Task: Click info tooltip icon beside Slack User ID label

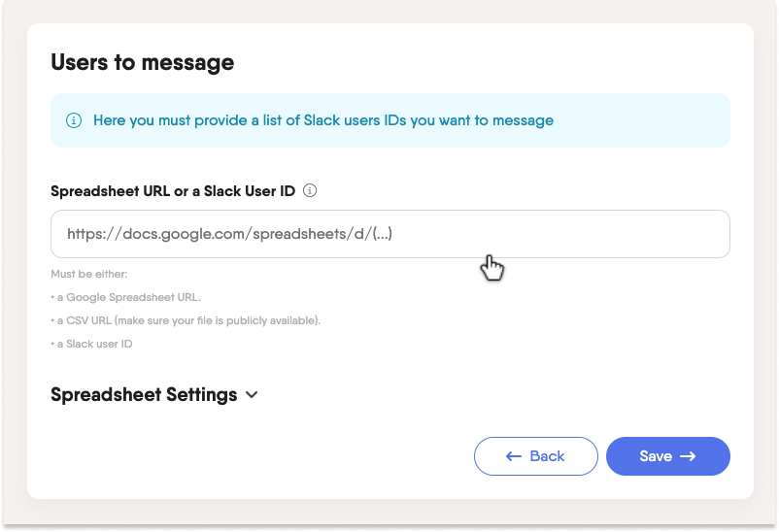Action: click(x=310, y=190)
